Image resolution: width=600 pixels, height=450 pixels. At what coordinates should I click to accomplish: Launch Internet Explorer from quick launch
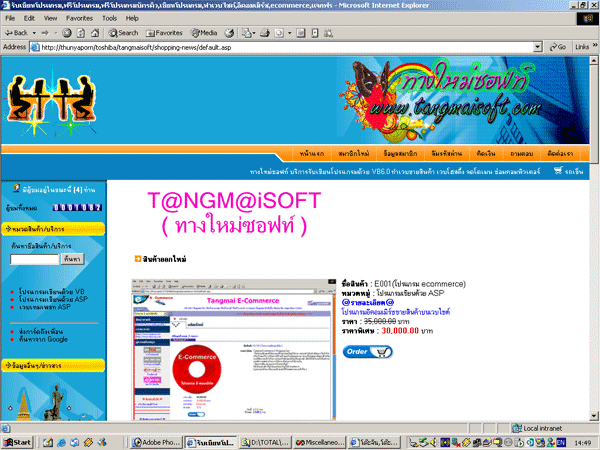click(x=61, y=443)
